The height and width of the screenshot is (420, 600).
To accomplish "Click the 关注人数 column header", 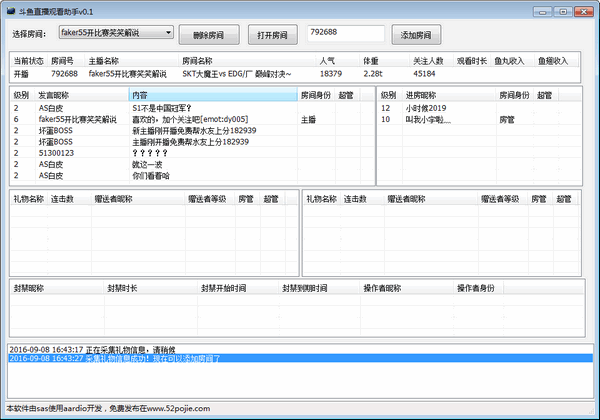I will click(431, 61).
